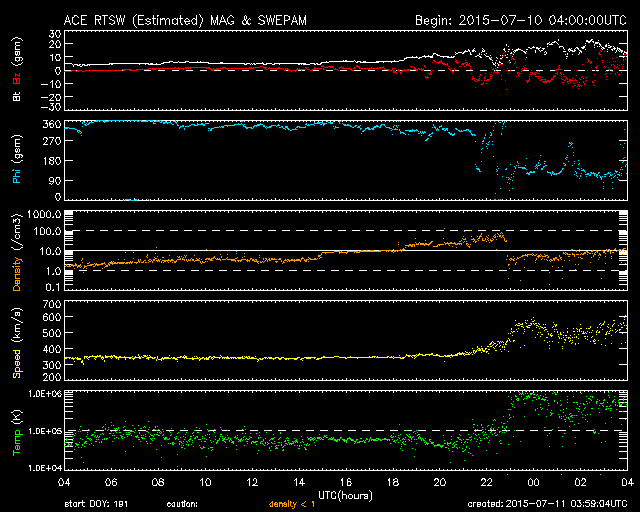Click the 'Begin: 2015-07-10 04:00:00UTC' label
The height and width of the screenshot is (512, 640).
pos(520,20)
